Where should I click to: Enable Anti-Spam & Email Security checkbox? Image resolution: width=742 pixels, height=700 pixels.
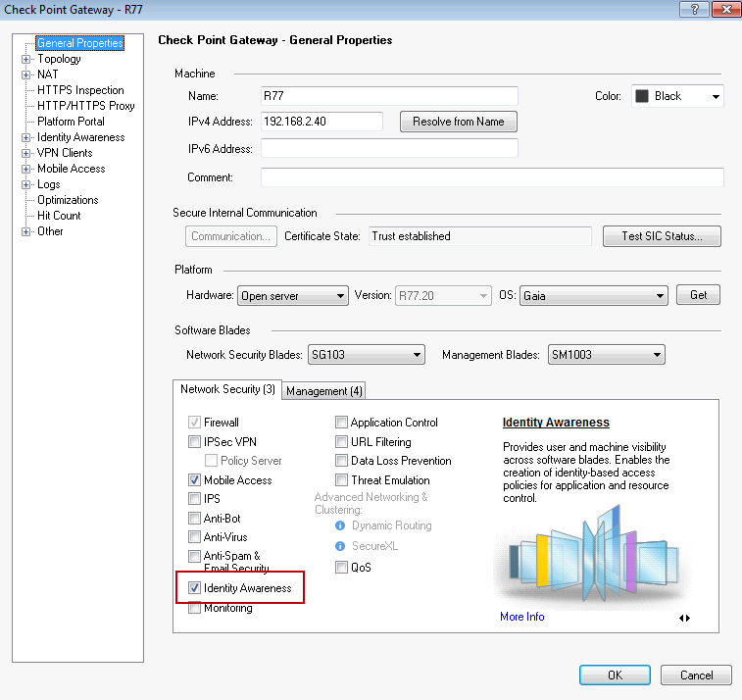tap(194, 556)
